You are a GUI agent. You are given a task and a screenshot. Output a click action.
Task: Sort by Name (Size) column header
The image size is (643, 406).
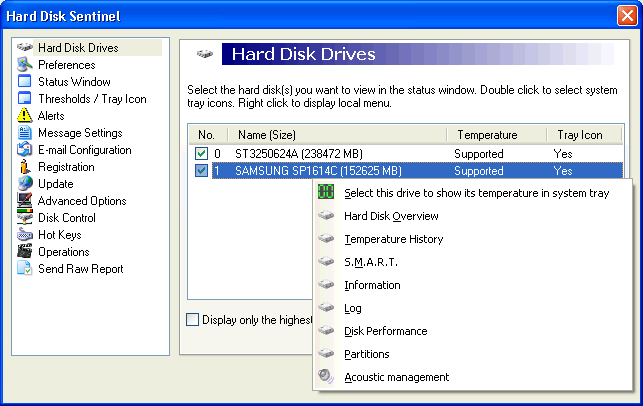pyautogui.click(x=337, y=135)
